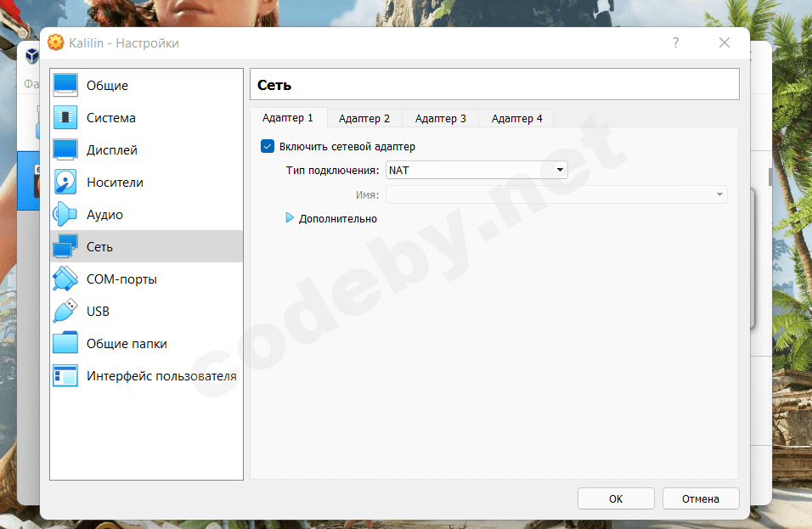812x529 pixels.
Task: Click the USB plug icon
Action: (x=65, y=311)
